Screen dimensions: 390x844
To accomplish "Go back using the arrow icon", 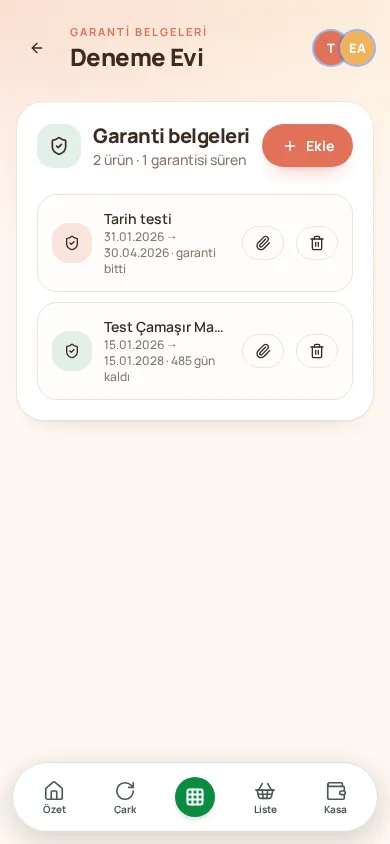I will (x=37, y=48).
